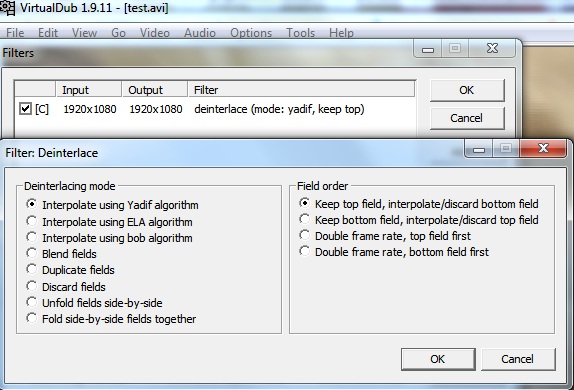Open the Video menu
This screenshot has height=390, width=574.
point(155,33)
